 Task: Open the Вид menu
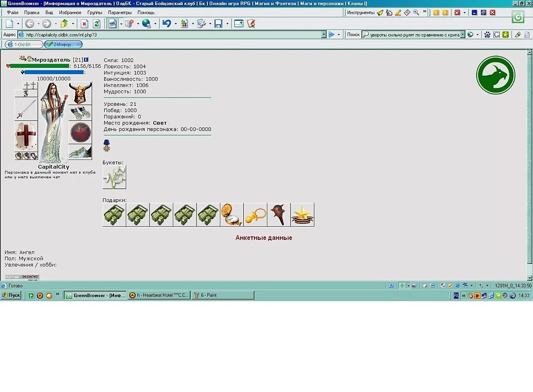[49, 12]
